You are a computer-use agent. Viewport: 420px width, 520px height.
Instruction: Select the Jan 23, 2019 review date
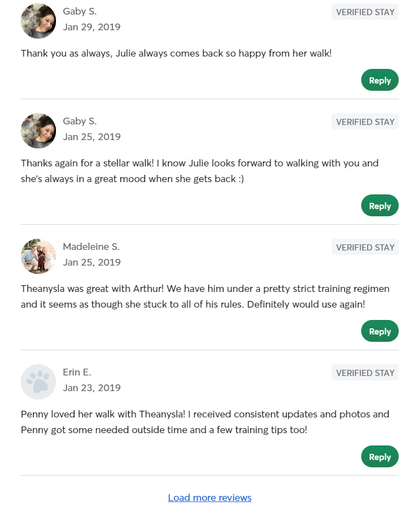click(x=92, y=387)
